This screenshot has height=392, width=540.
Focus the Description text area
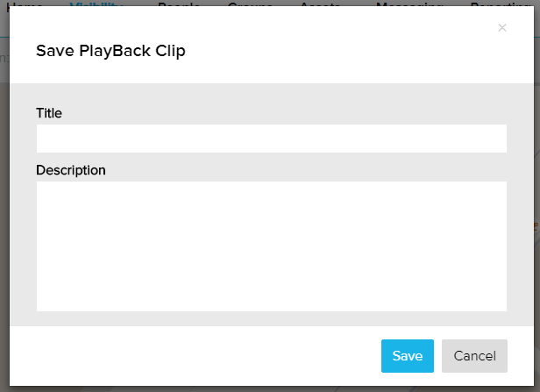point(271,246)
